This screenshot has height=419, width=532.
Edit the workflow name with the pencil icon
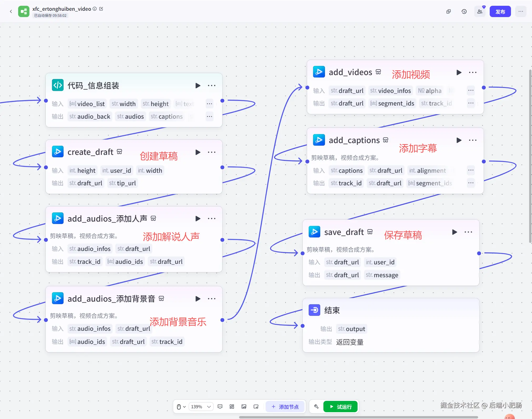click(101, 9)
